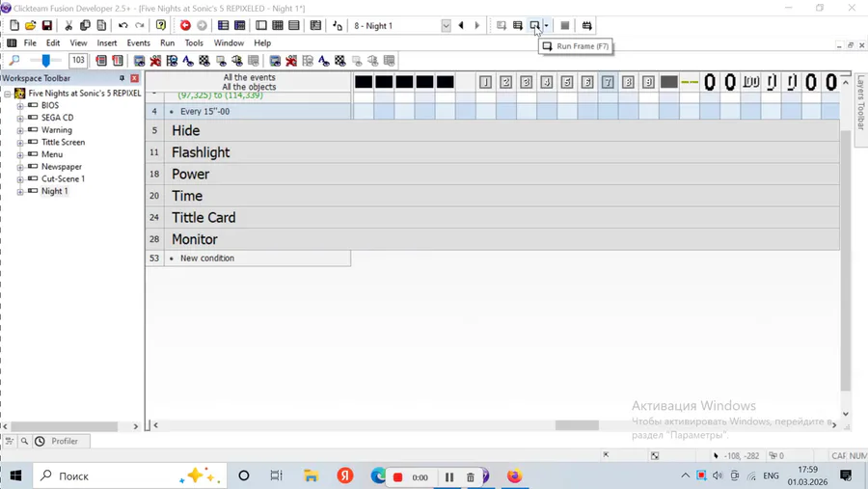Click the Open folder toolbar icon

31,25
